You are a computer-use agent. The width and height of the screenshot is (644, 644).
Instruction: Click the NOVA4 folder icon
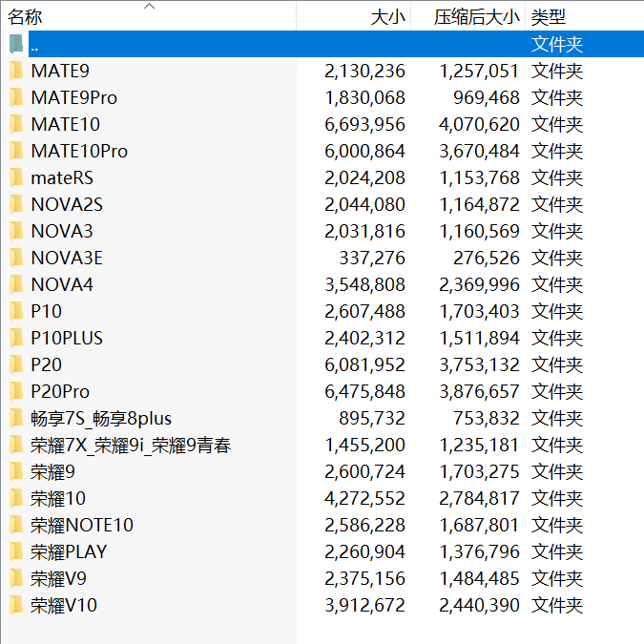[16, 284]
